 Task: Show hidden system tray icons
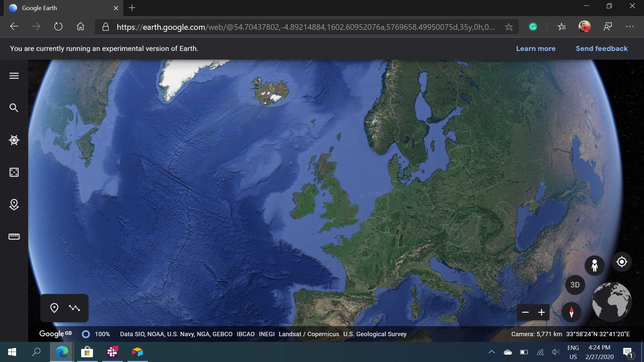tap(491, 352)
